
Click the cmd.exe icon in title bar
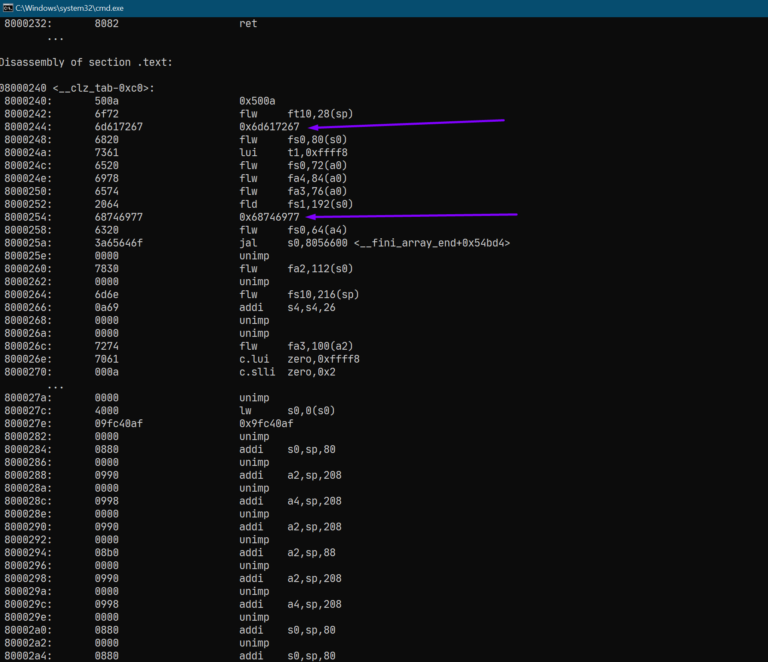click(x=7, y=8)
